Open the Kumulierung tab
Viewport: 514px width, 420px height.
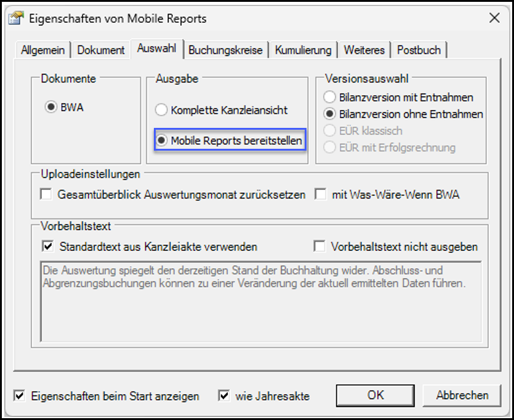[x=303, y=50]
